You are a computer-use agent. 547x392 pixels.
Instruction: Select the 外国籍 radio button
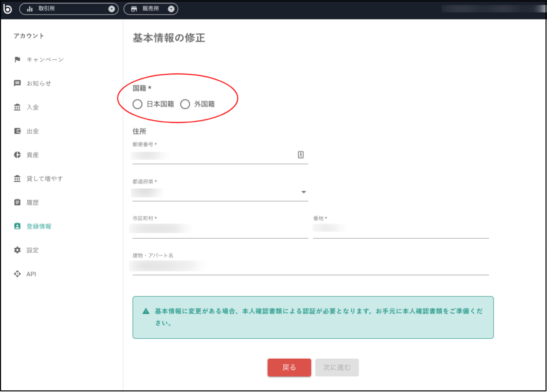(x=185, y=104)
